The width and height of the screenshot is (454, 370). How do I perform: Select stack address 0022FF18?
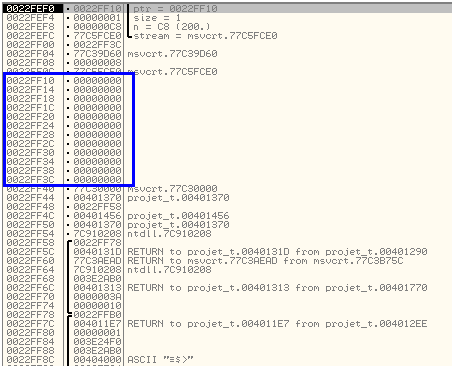tap(30, 98)
